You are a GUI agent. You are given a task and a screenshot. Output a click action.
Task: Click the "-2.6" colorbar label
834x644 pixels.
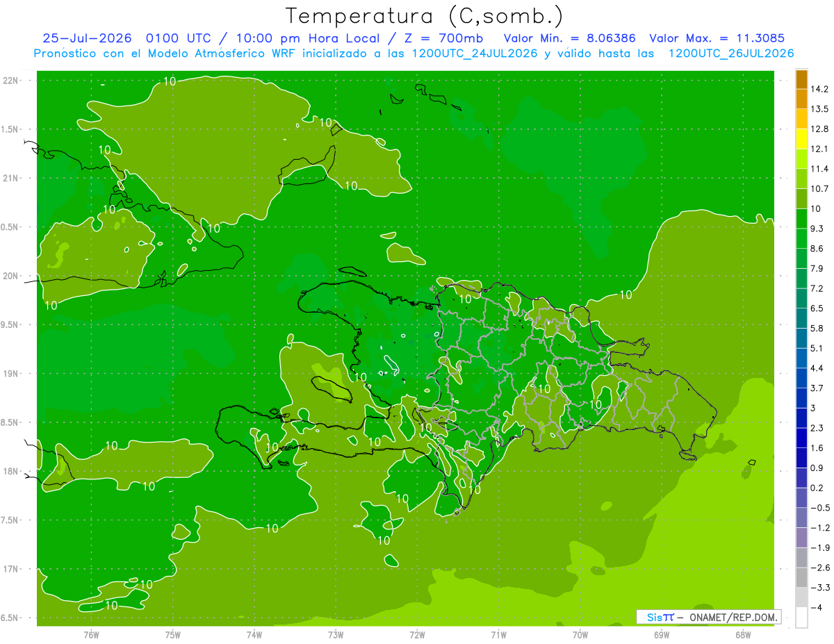coord(819,568)
